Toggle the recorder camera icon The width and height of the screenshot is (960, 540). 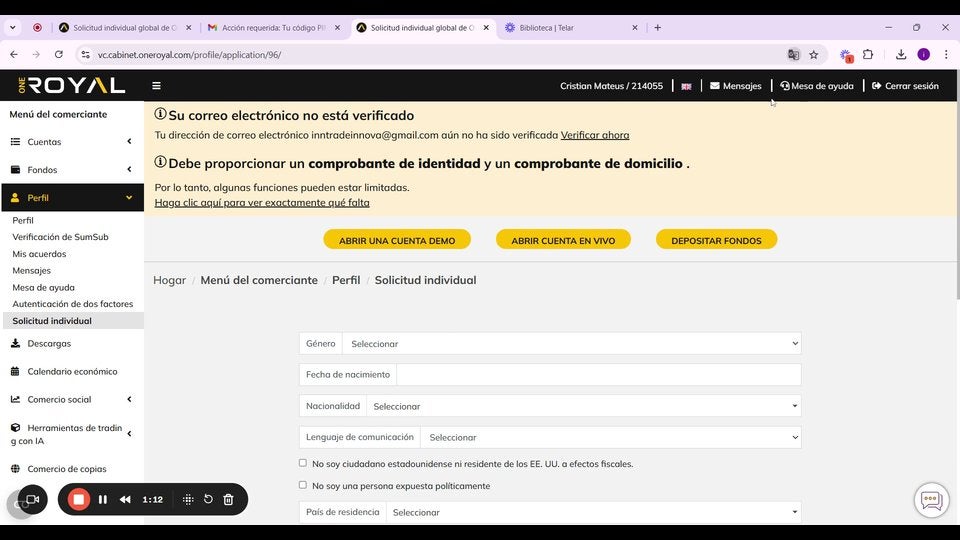[x=32, y=500]
